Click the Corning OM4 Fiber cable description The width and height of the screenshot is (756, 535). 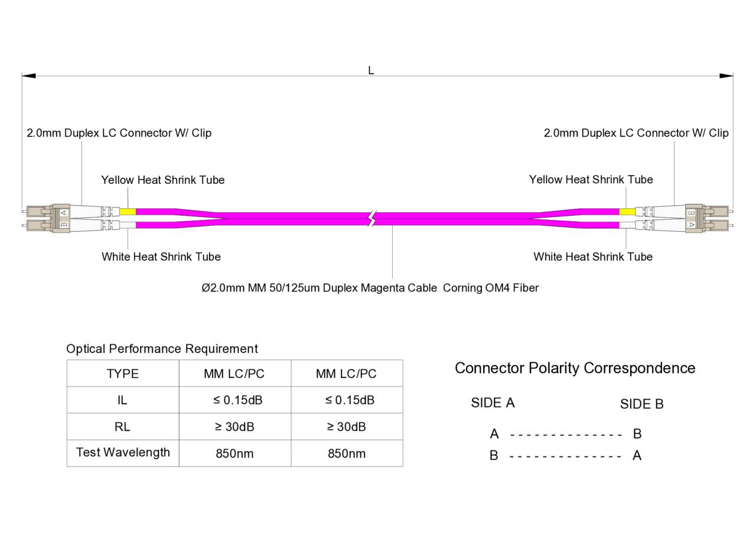pos(370,288)
